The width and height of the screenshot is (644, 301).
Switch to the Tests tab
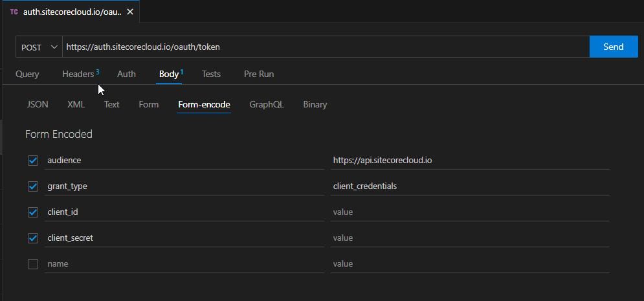(211, 74)
